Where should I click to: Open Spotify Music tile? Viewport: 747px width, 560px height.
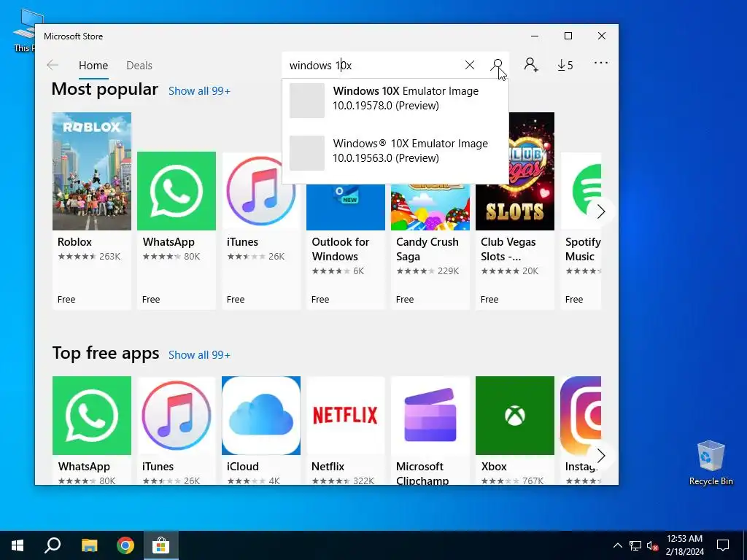[581, 230]
